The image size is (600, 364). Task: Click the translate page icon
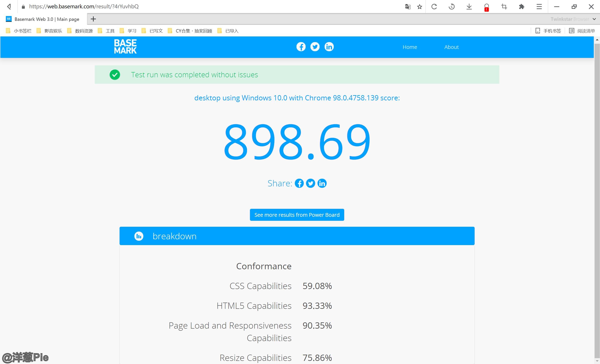point(408,7)
